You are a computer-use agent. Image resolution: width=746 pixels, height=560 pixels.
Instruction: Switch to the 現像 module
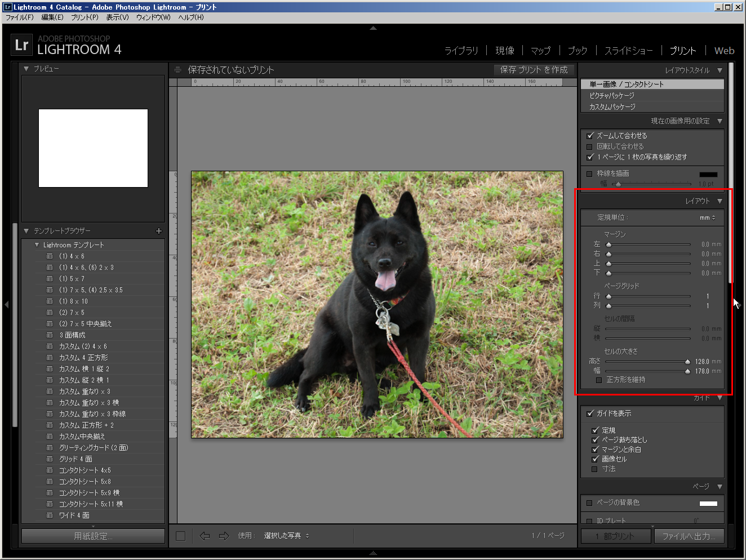tap(504, 51)
